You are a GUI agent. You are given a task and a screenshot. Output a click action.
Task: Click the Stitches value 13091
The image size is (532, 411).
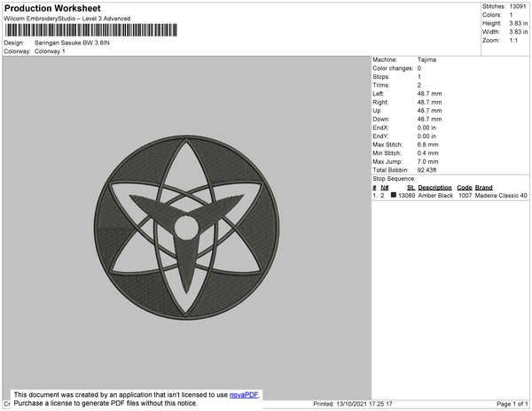[518, 6]
